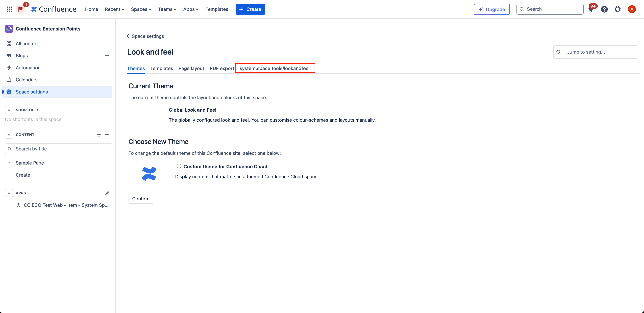Switch to the PDF export tab
This screenshot has width=644, height=313.
(222, 68)
